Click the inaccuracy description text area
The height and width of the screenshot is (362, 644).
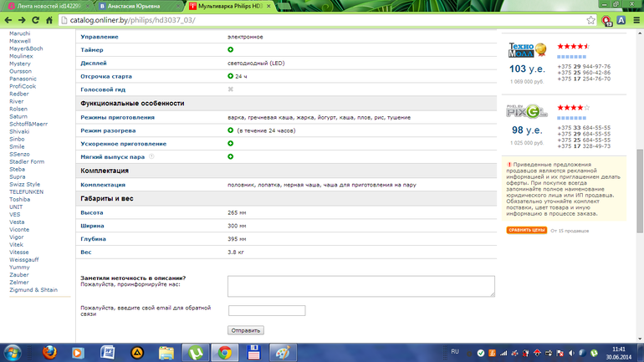[360, 286]
